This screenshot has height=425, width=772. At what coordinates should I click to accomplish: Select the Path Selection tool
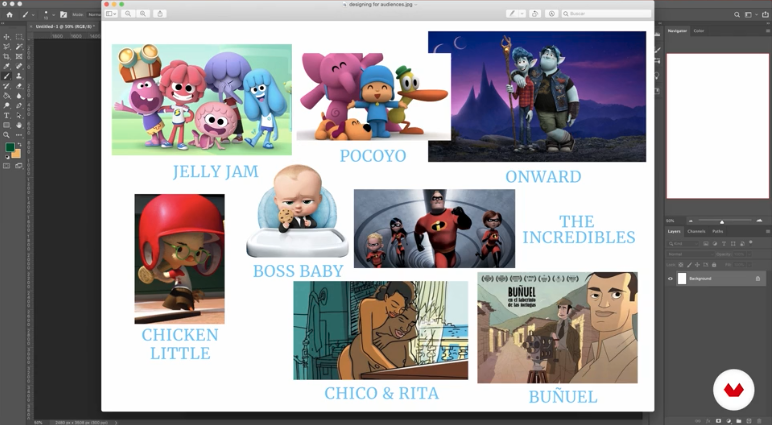[19, 115]
